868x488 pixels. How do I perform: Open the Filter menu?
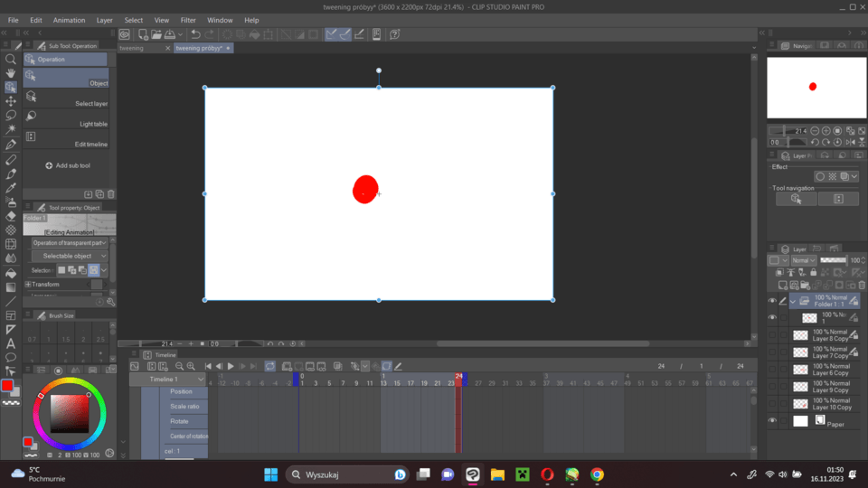188,20
